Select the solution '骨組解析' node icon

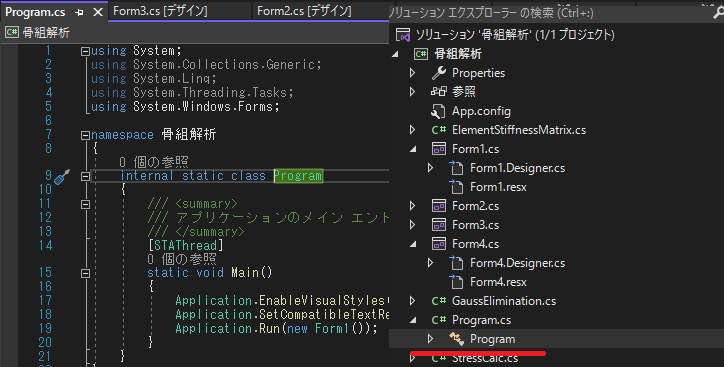(403, 35)
